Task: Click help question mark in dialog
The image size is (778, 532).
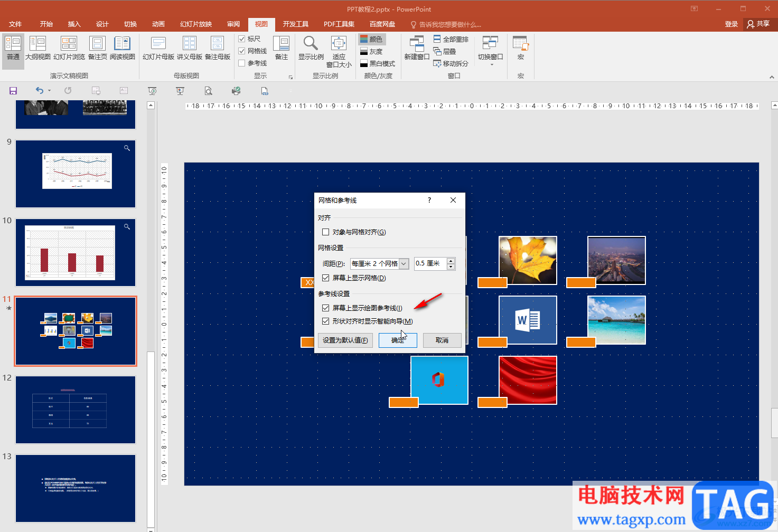Action: click(x=429, y=200)
